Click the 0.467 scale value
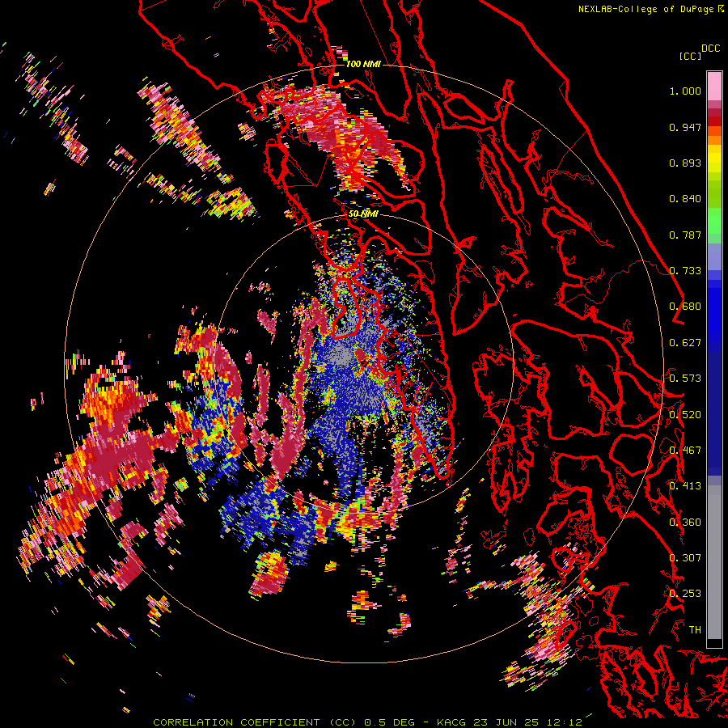The image size is (728, 728). point(685,451)
